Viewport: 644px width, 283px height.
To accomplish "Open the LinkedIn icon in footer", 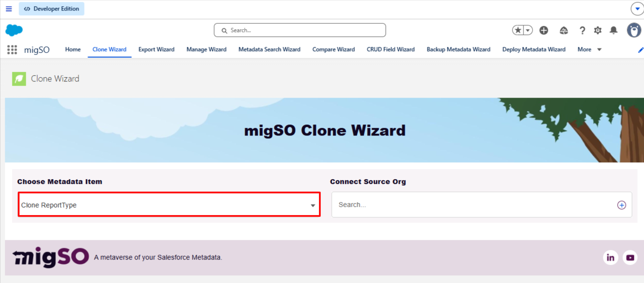I will point(611,258).
